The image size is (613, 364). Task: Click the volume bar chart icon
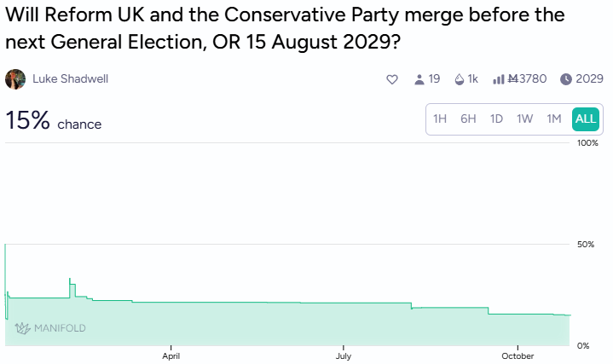[499, 79]
